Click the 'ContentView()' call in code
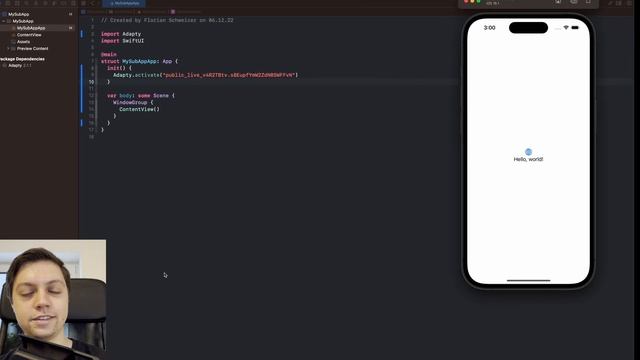This screenshot has height=360, width=640. [x=139, y=109]
